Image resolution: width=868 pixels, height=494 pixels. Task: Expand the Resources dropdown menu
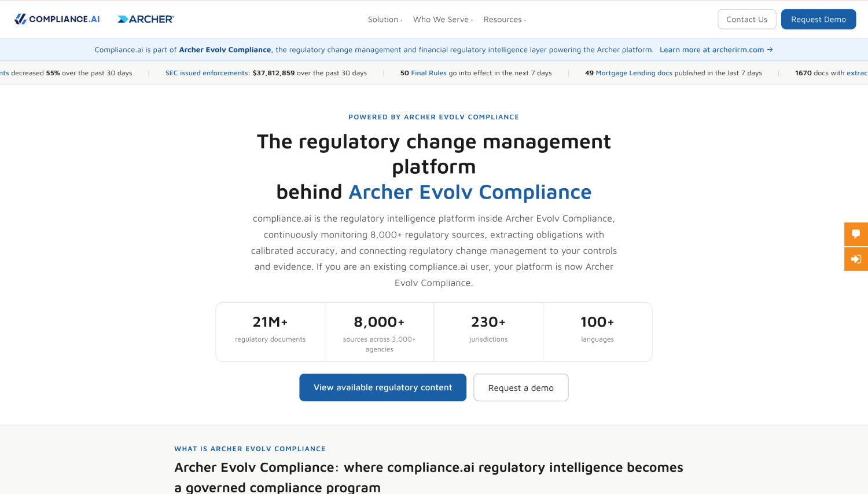tap(505, 20)
